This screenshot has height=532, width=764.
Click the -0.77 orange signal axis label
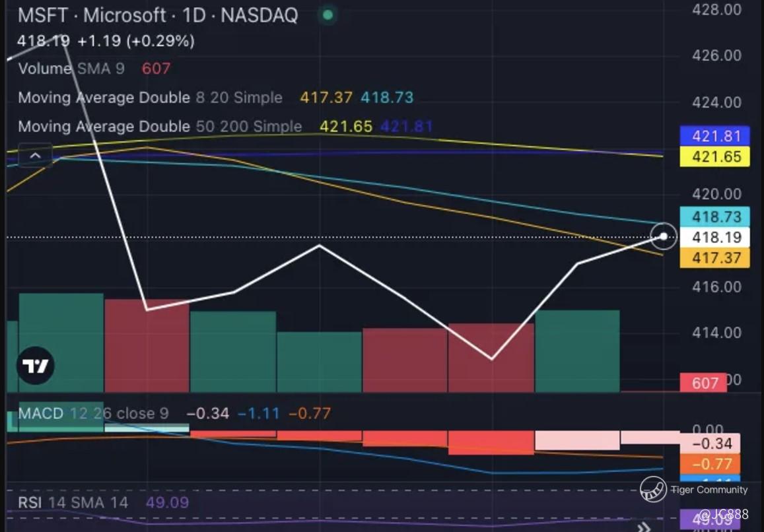(711, 464)
